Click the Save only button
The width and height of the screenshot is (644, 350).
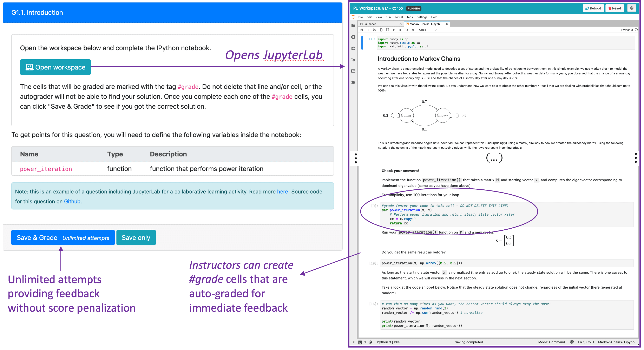[136, 237]
